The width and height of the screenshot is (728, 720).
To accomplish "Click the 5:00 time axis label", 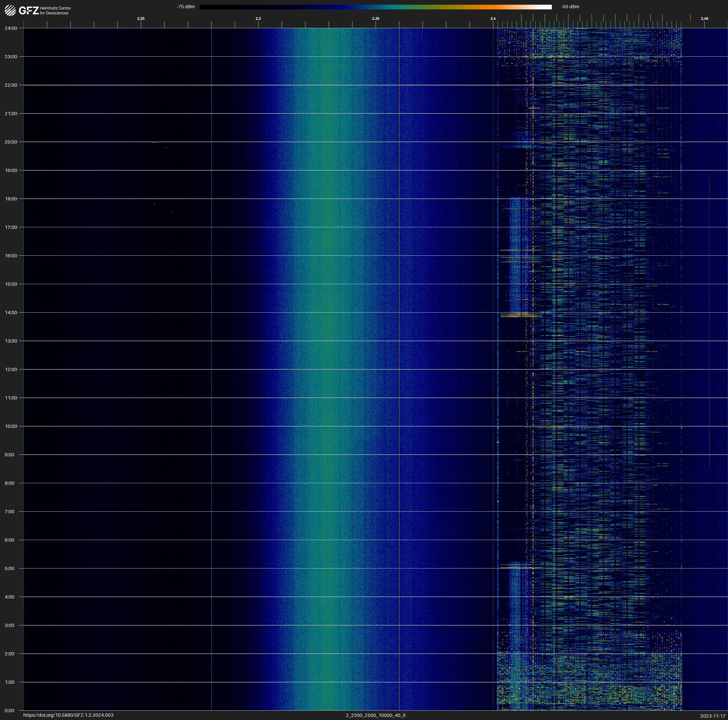I will [x=9, y=568].
